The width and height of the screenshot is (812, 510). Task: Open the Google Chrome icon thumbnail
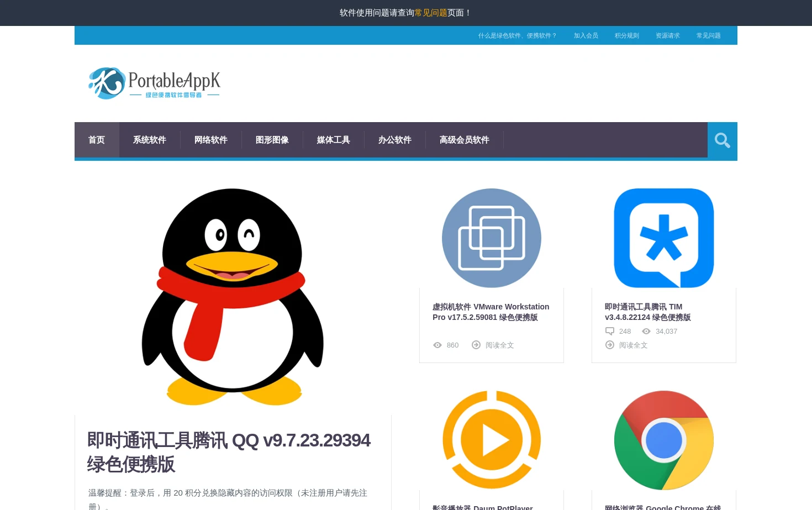[x=664, y=440]
